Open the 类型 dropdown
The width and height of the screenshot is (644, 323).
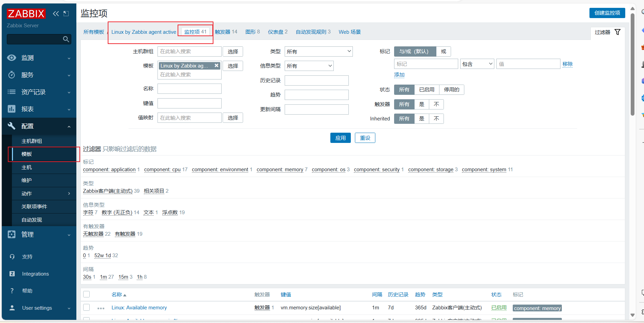click(318, 52)
